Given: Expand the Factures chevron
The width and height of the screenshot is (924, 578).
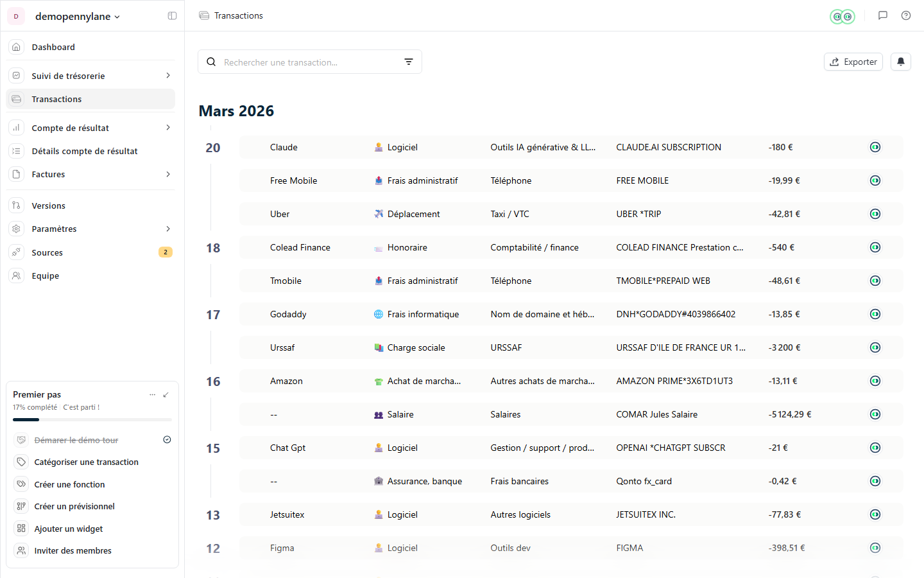Looking at the screenshot, I should pos(168,174).
